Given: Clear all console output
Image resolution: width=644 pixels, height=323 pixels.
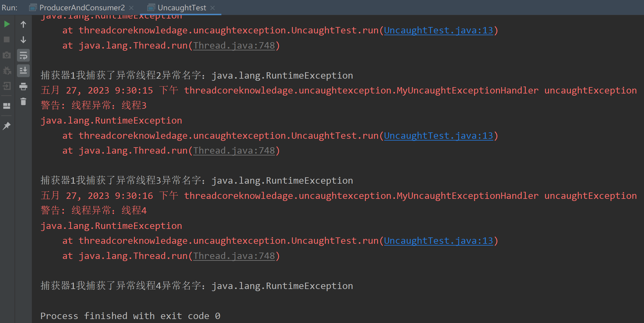Looking at the screenshot, I should pos(23,102).
